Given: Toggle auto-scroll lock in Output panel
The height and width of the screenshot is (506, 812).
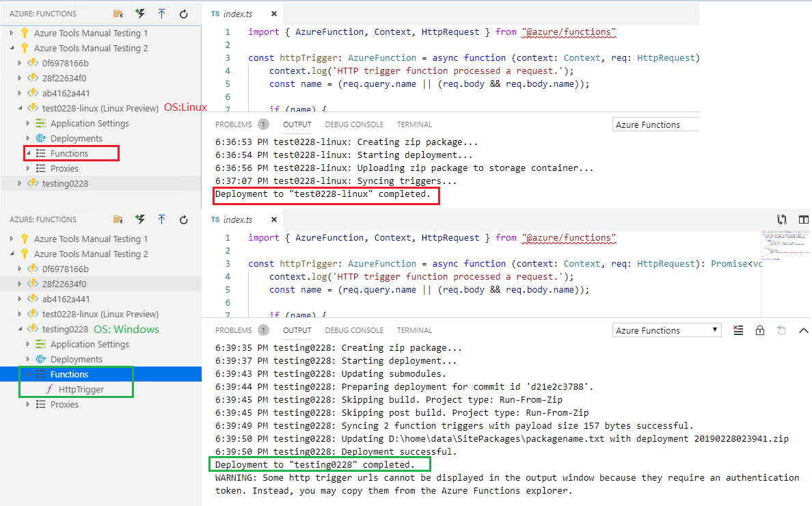Looking at the screenshot, I should [x=759, y=330].
